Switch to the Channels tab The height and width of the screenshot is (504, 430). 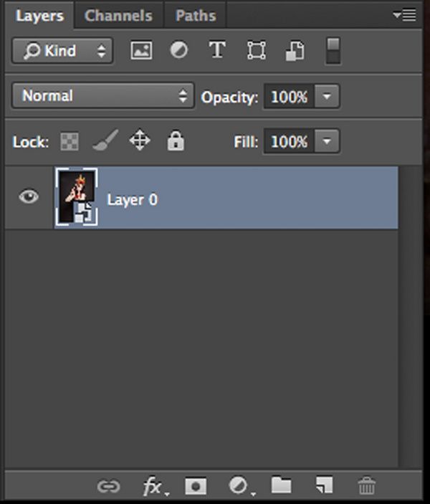118,16
